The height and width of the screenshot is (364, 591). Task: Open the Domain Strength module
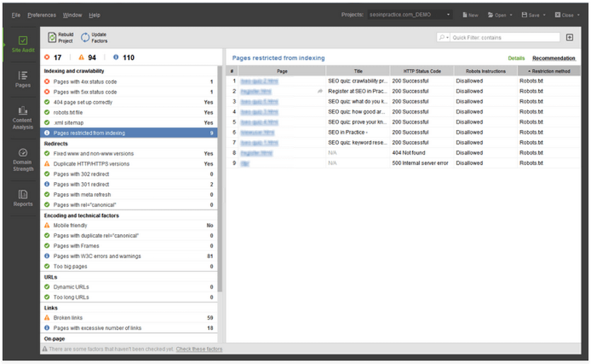click(x=23, y=158)
